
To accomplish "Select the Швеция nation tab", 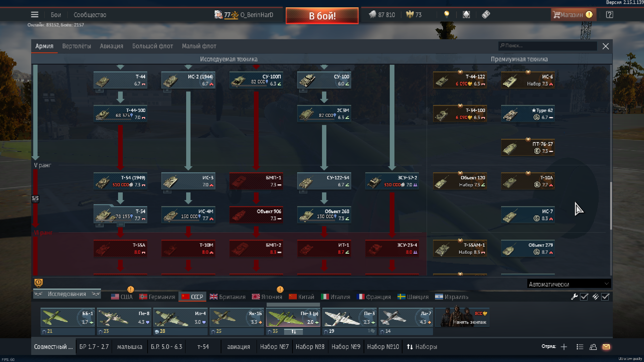I will (x=413, y=297).
